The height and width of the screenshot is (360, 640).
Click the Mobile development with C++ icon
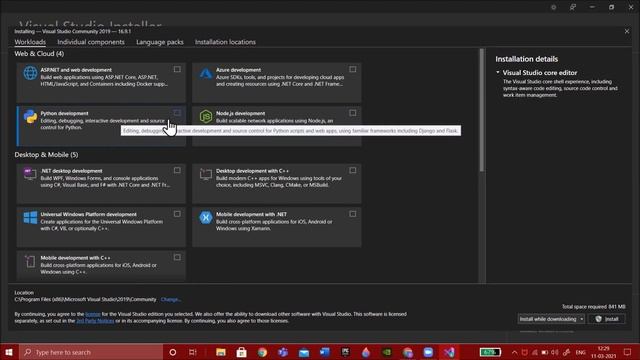click(30, 261)
